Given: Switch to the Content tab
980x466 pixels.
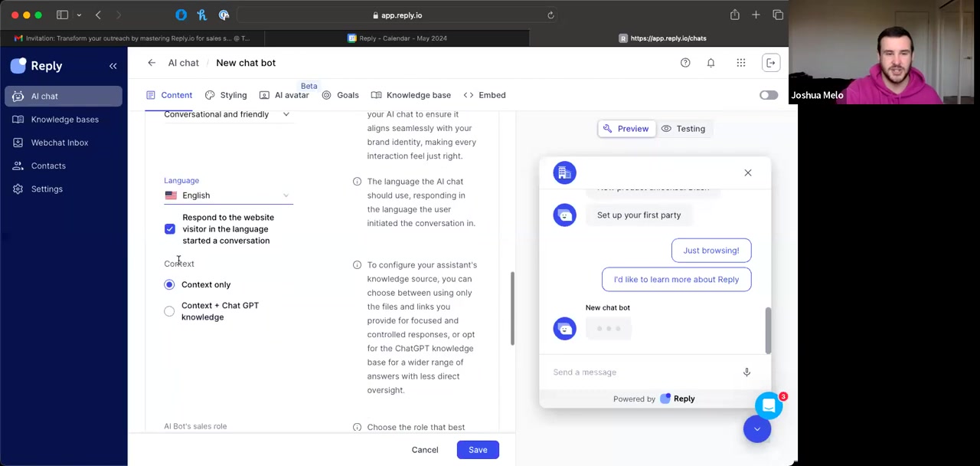Looking at the screenshot, I should coord(169,95).
